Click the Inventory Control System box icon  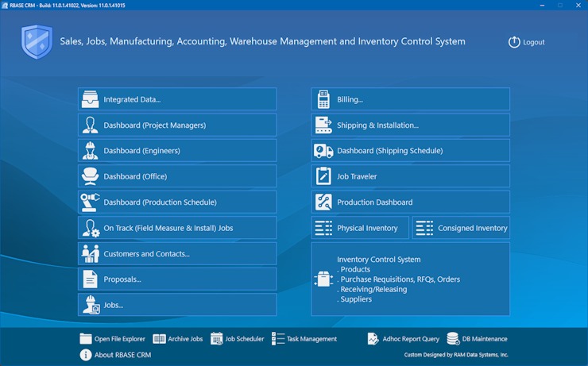[x=323, y=279]
